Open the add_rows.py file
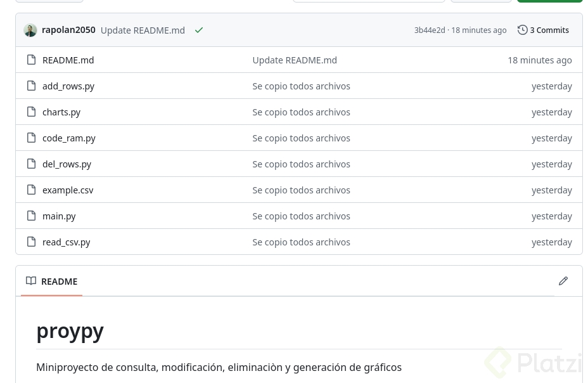 [x=68, y=86]
